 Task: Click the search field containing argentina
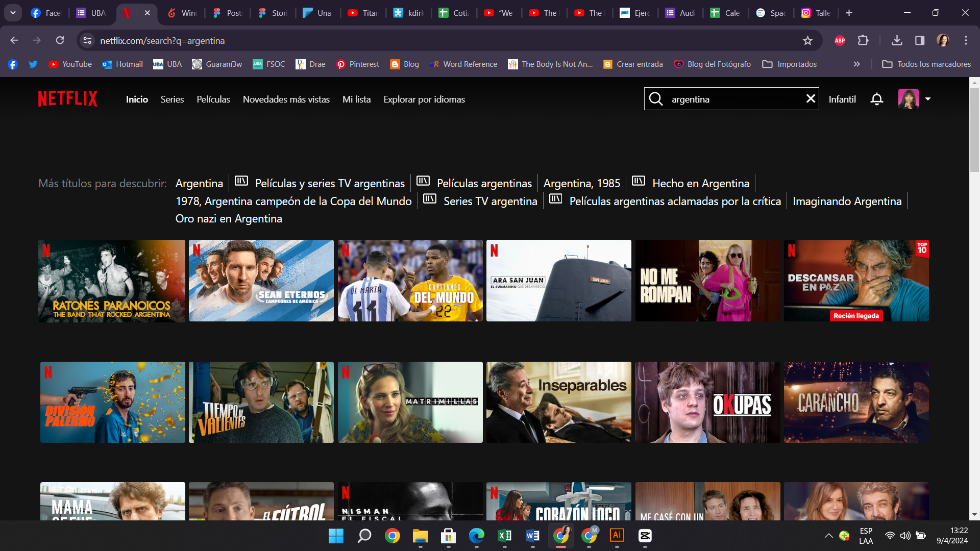point(731,99)
